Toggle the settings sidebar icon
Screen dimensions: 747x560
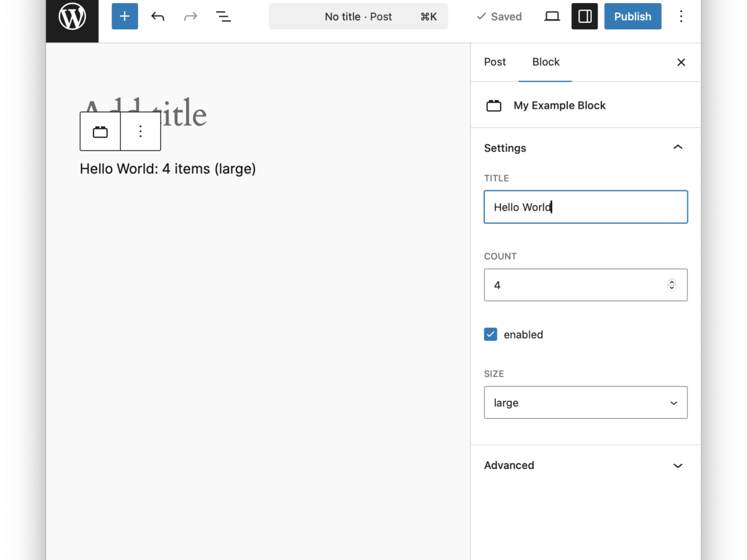click(585, 16)
